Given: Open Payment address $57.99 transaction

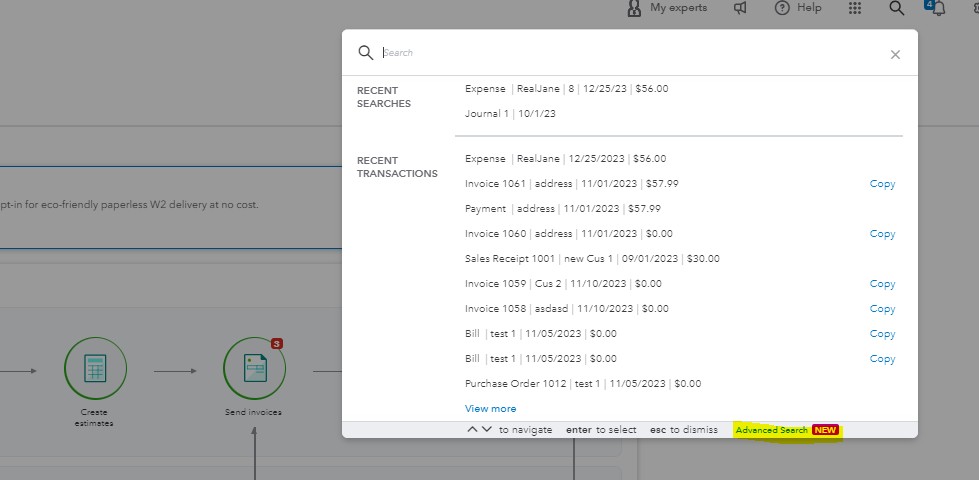Looking at the screenshot, I should [563, 208].
